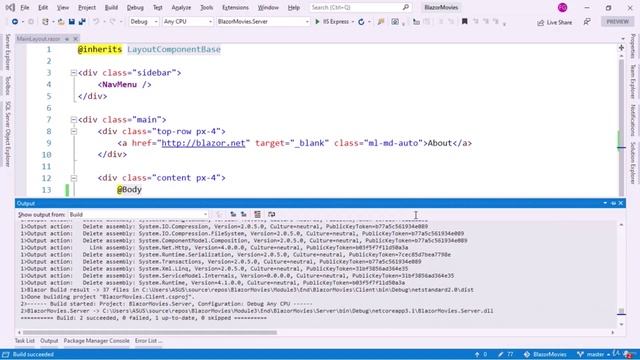Open the Debug menu
This screenshot has width=640, height=360.
click(x=135, y=7)
